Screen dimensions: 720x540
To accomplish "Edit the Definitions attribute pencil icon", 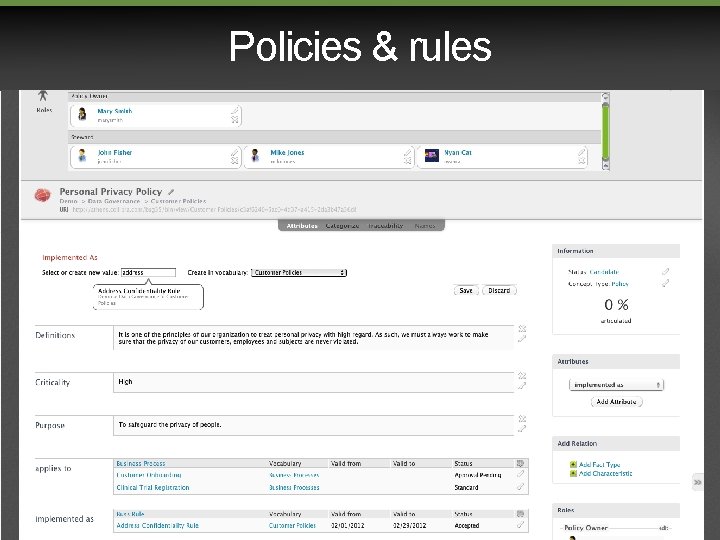I will point(522,339).
